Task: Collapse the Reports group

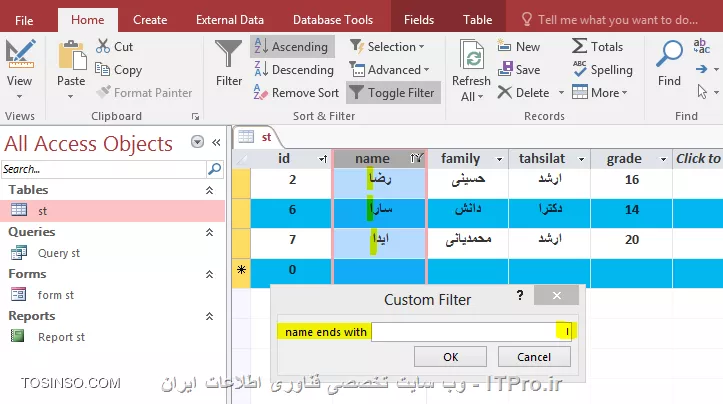Action: [x=209, y=316]
